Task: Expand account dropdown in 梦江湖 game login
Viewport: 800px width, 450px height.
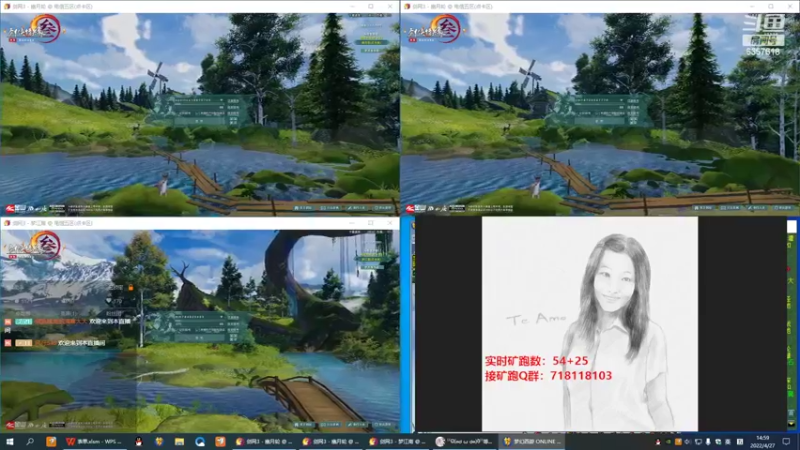Action: [x=221, y=316]
